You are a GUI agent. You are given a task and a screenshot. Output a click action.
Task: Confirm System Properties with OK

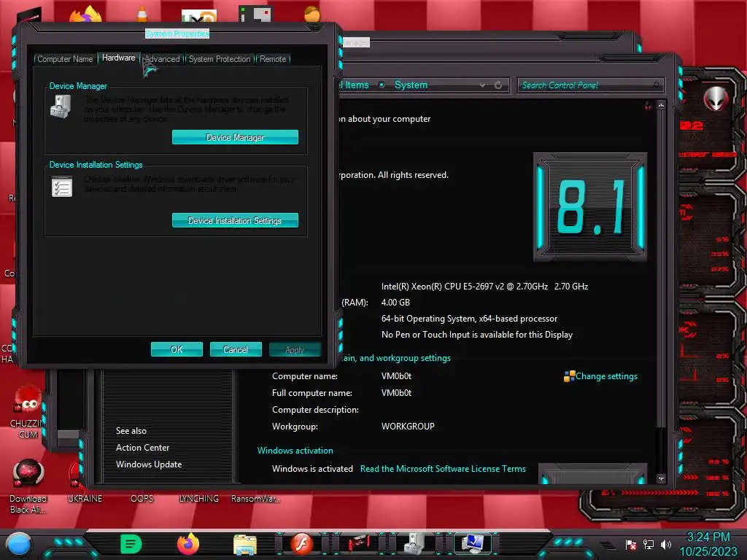coord(177,349)
